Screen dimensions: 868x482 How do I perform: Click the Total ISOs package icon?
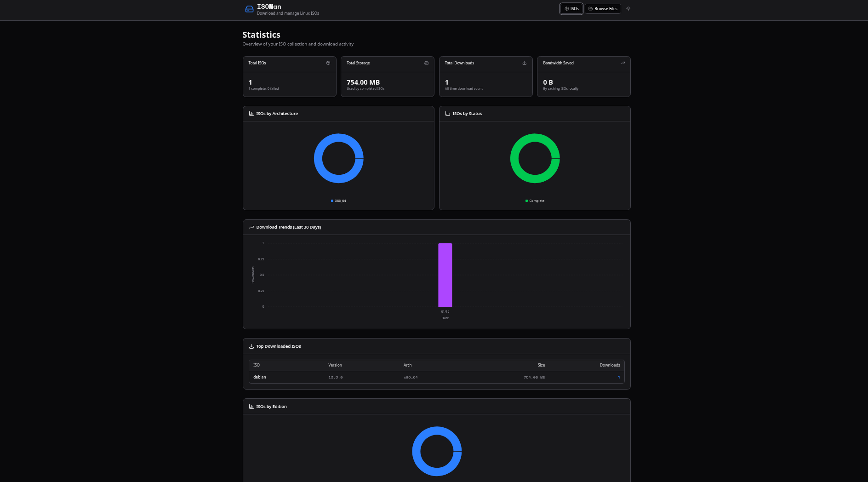click(328, 63)
